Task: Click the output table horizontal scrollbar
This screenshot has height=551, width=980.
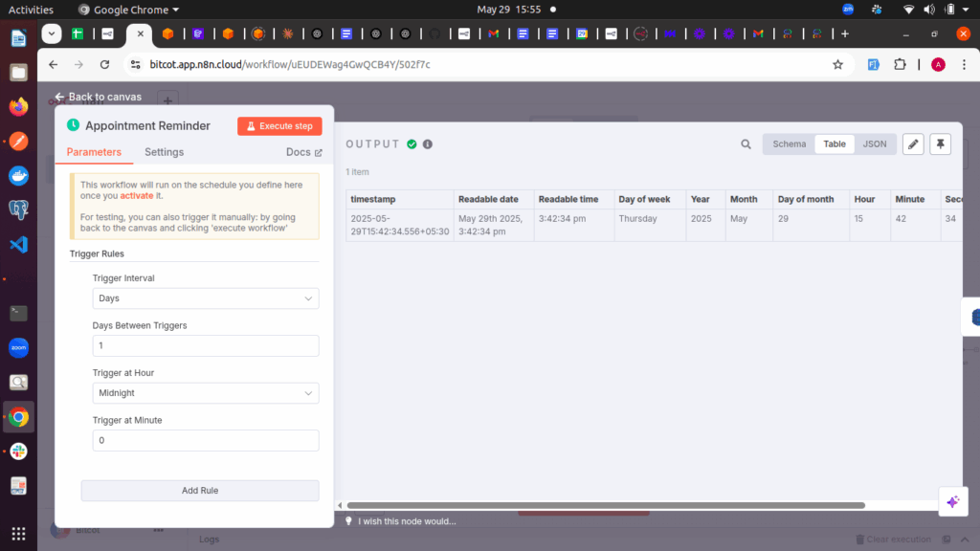Action: click(603, 505)
